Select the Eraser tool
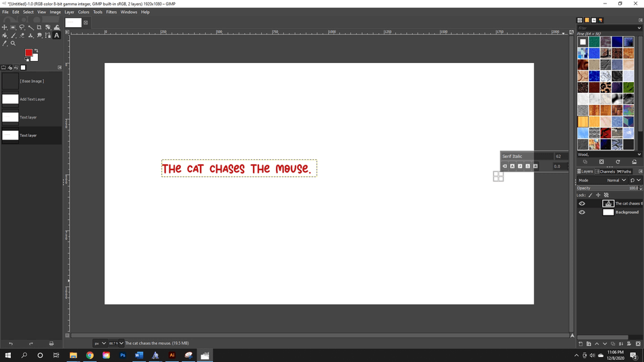The height and width of the screenshot is (362, 644). tap(22, 35)
